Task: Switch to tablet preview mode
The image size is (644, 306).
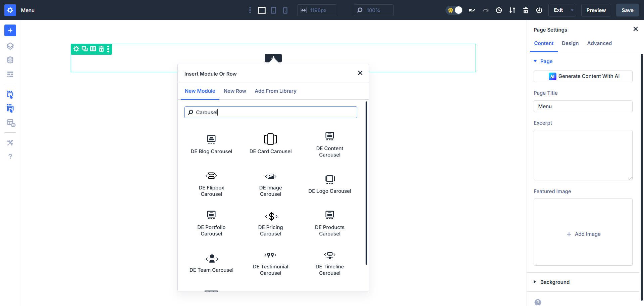Action: click(x=273, y=10)
